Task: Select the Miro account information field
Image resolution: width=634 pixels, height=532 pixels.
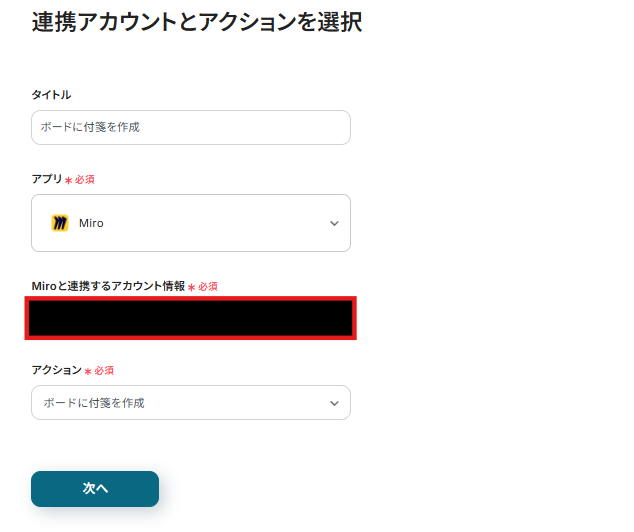Action: (x=190, y=318)
